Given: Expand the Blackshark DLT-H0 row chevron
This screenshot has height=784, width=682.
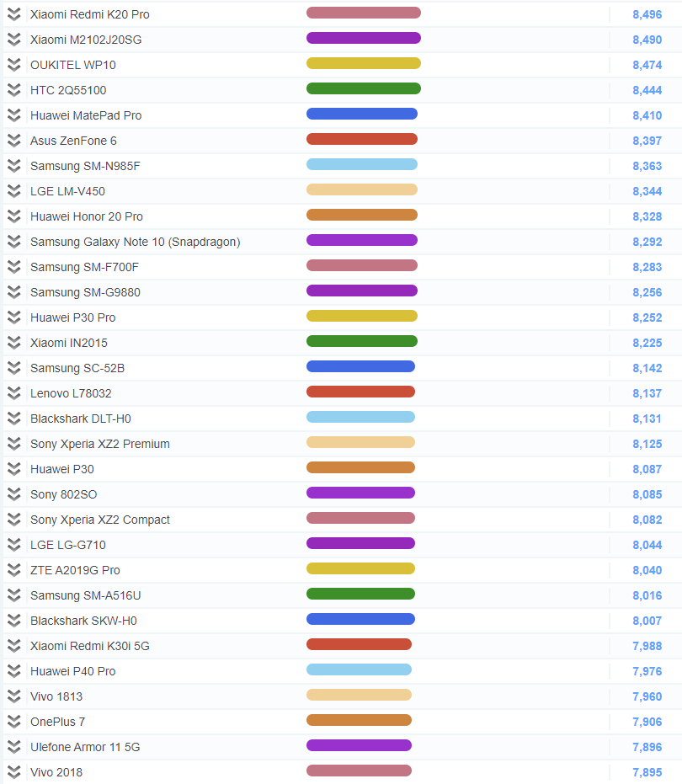Looking at the screenshot, I should pos(14,419).
